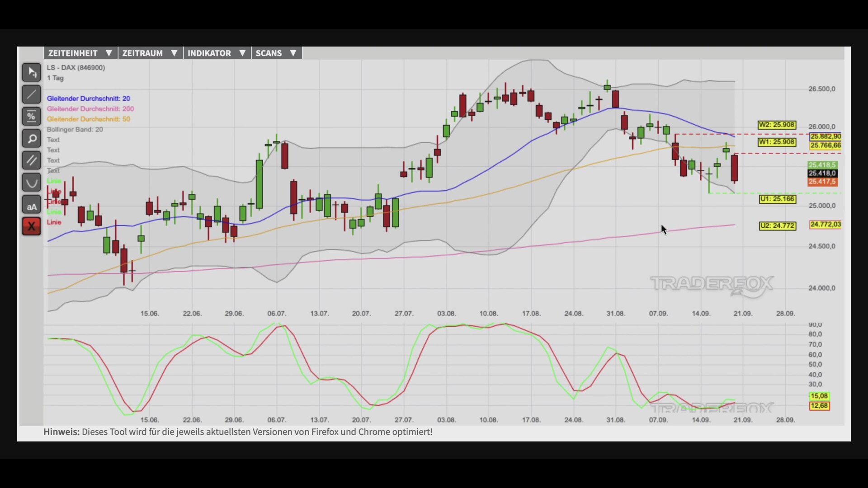This screenshot has width=868, height=488.
Task: Open the ZEITEINHEIT dropdown menu
Action: (x=80, y=53)
